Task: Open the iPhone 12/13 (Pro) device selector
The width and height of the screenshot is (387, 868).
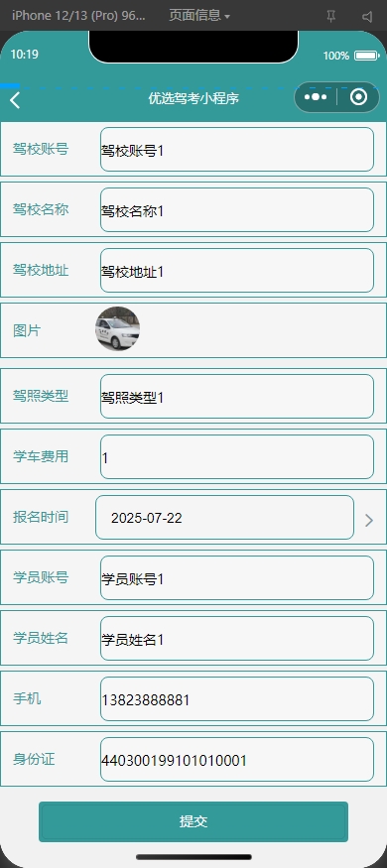Action: pos(78,16)
